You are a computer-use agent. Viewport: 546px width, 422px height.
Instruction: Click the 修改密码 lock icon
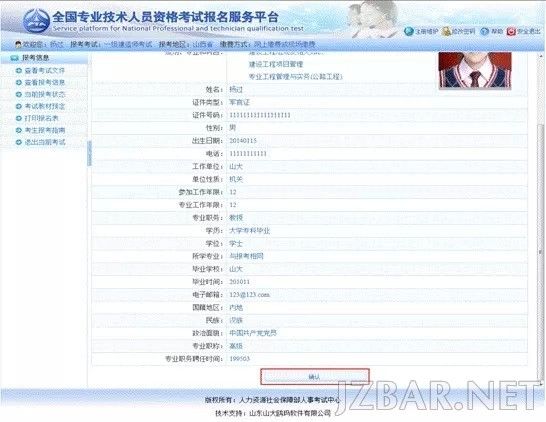(446, 31)
